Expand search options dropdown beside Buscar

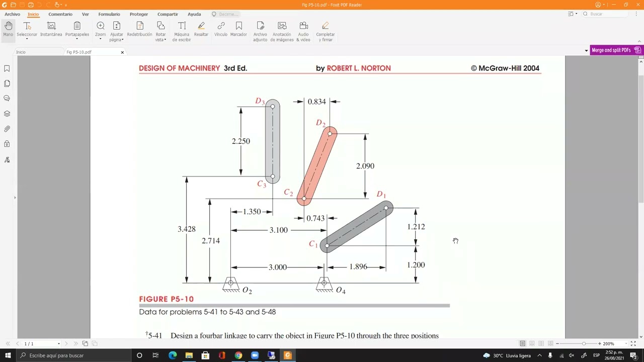point(576,14)
